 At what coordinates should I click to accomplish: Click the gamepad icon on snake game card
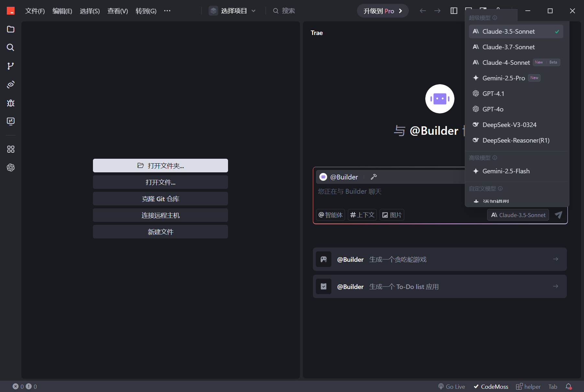324,259
